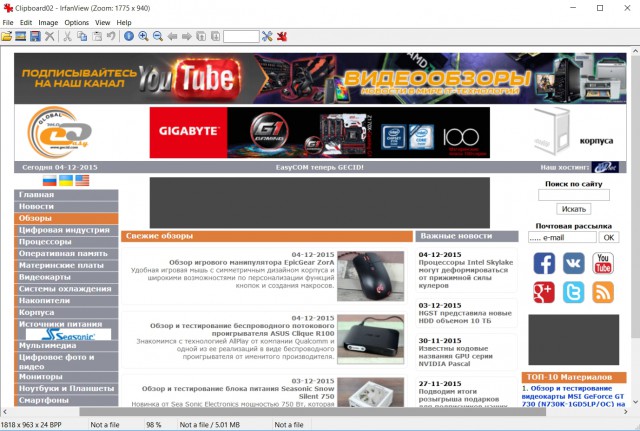Open MSI GeForce GT 730 top material link
640x431 pixels.
(x=573, y=396)
